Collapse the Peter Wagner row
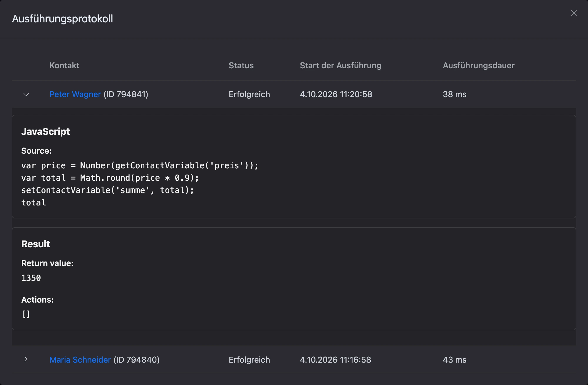Image resolution: width=588 pixels, height=385 pixels. pos(26,94)
